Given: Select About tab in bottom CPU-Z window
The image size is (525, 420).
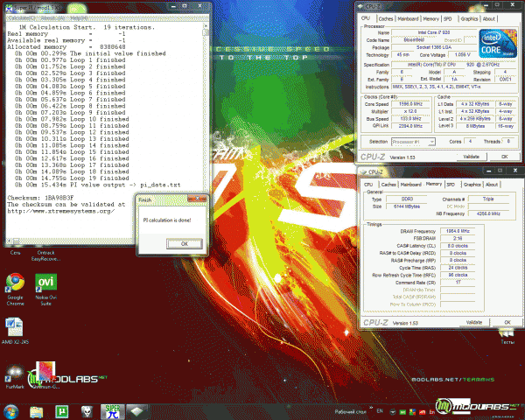Looking at the screenshot, I should [x=492, y=185].
